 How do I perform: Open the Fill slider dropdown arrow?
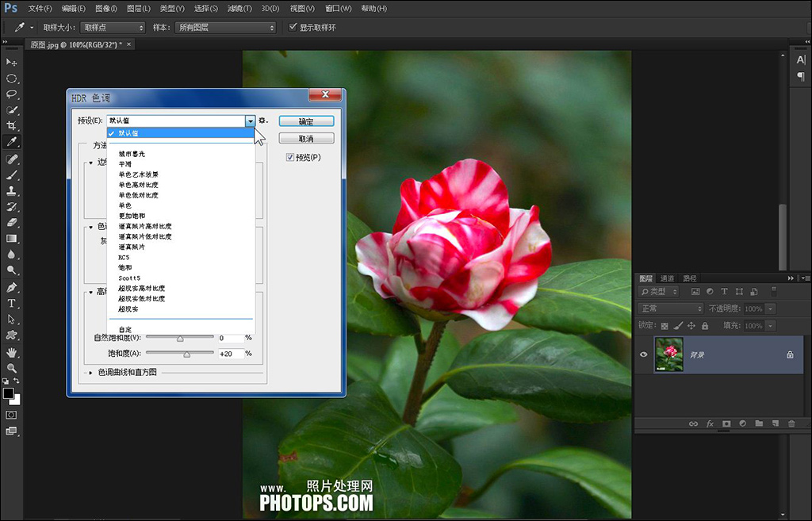click(771, 326)
